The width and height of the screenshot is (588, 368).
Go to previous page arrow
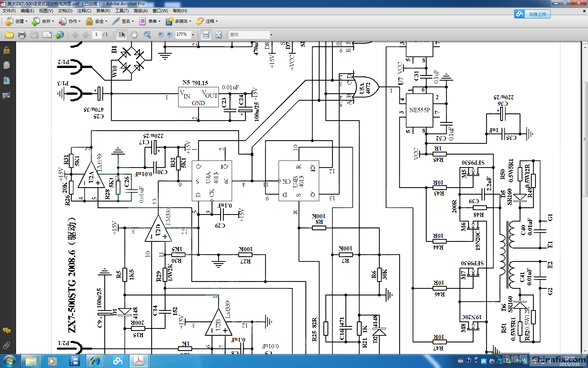coord(75,35)
